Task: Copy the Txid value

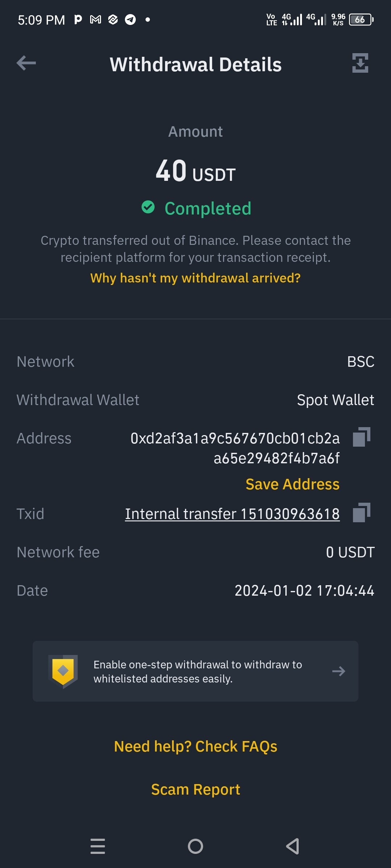Action: pos(361,512)
